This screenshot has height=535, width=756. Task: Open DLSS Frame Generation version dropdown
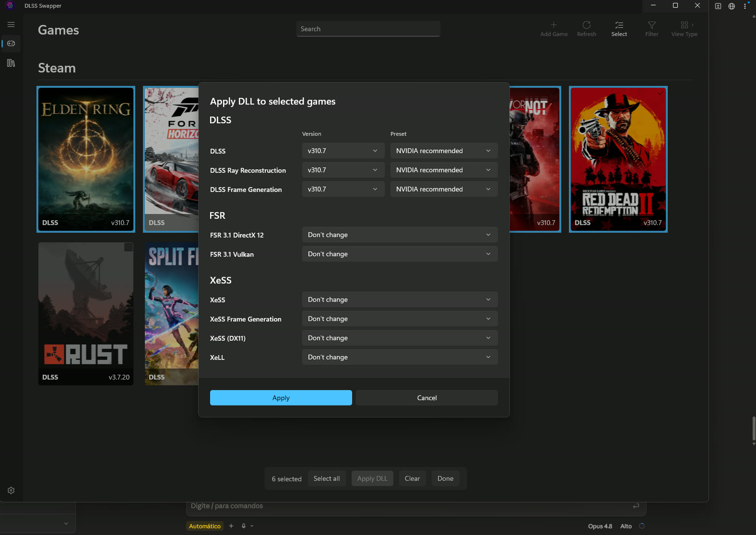coord(343,189)
